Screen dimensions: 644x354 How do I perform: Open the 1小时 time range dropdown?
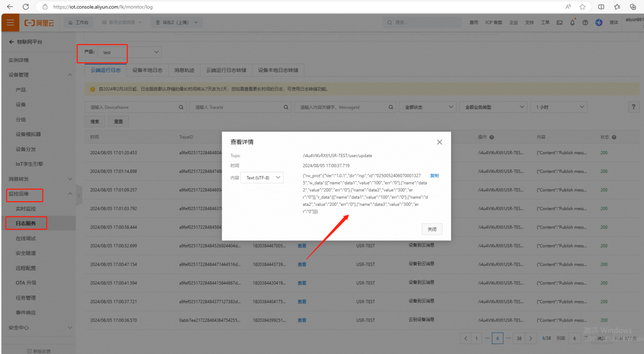pyautogui.click(x=558, y=107)
